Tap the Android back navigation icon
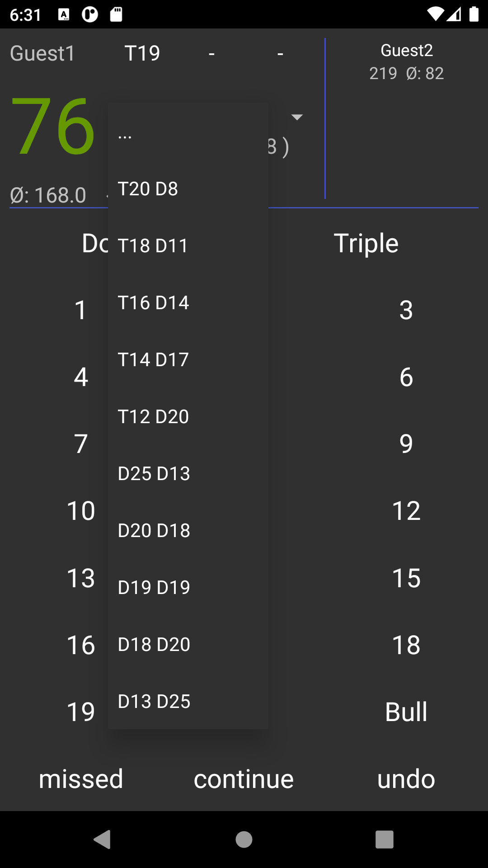Screen dimensions: 488x868 pos(103,840)
